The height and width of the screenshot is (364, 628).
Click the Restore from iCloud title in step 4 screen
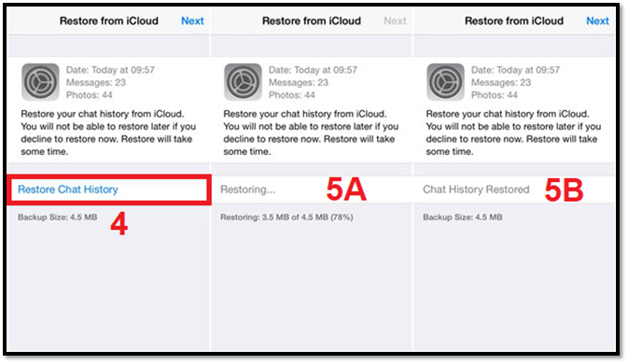click(x=109, y=21)
